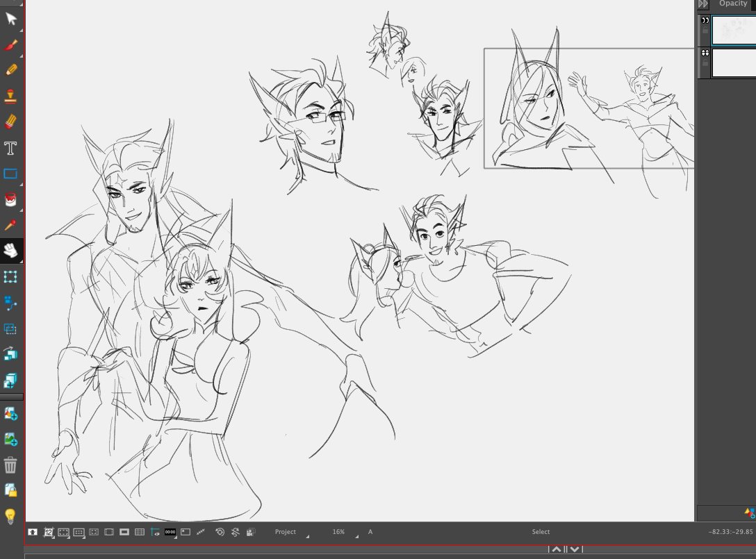Click the reset rotation icon
756x559 pixels.
coord(220,532)
